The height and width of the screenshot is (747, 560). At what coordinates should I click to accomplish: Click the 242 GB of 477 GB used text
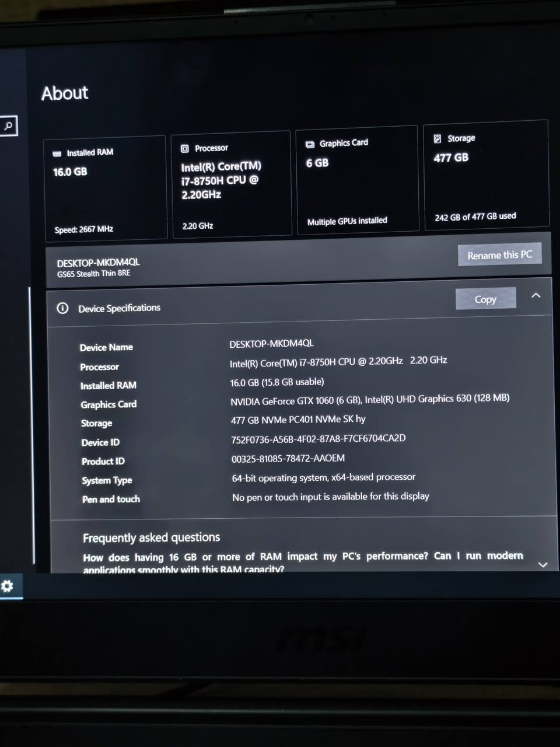click(475, 217)
